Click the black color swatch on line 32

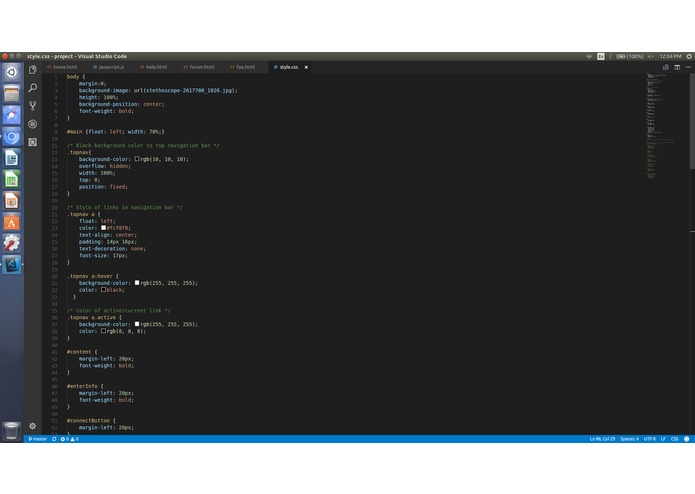103,290
